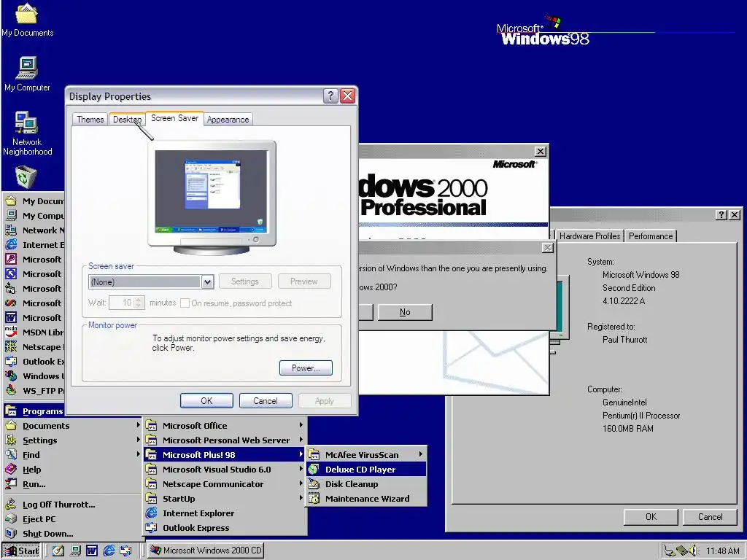Launch Netscape from the Start menu list
This screenshot has height=560, width=747.
[x=34, y=347]
